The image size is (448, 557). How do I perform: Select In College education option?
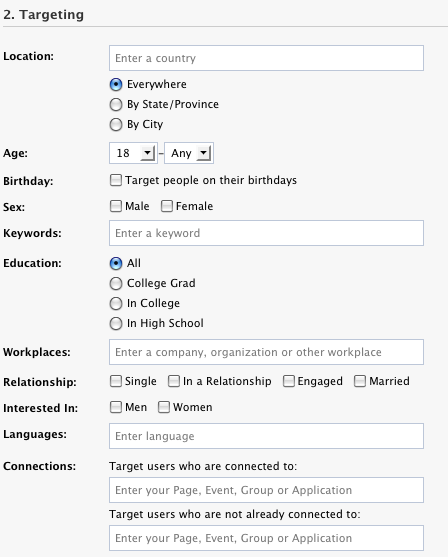click(x=116, y=303)
